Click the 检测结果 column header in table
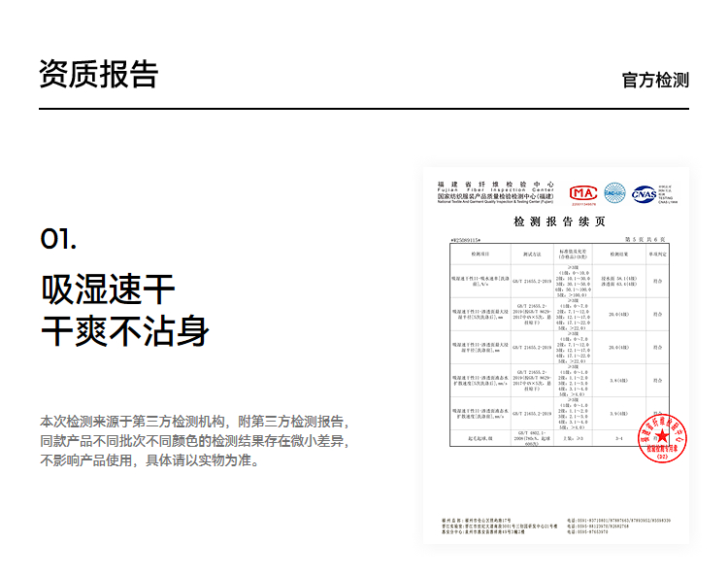 point(613,253)
